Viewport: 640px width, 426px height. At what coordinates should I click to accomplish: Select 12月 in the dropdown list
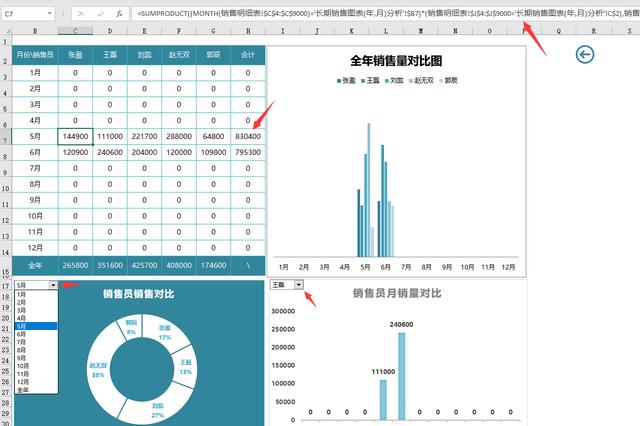pyautogui.click(x=23, y=382)
